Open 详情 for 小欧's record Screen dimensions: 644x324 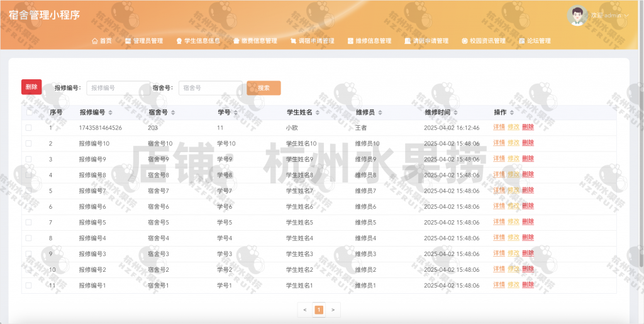coord(499,127)
